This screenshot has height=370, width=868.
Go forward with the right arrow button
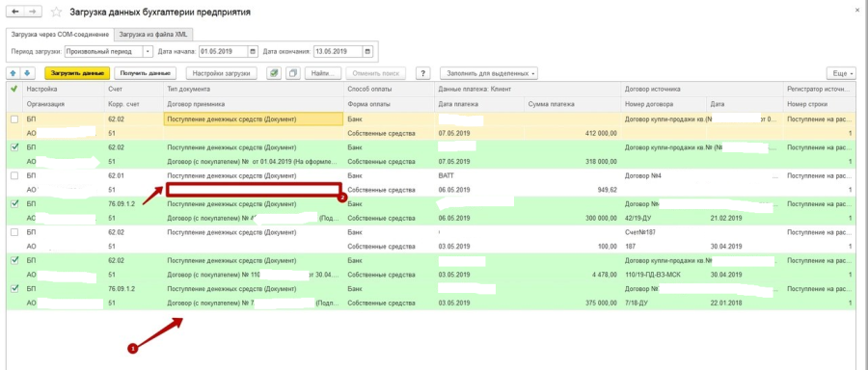32,12
